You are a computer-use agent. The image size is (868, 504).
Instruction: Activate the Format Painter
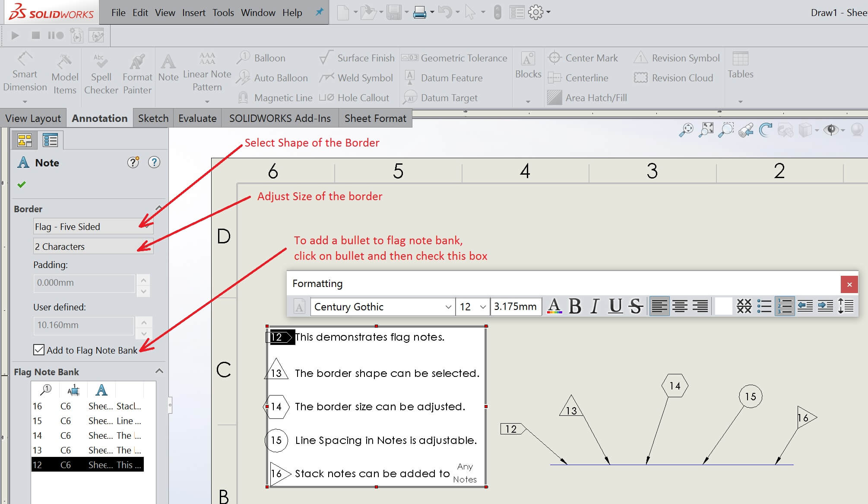[137, 73]
